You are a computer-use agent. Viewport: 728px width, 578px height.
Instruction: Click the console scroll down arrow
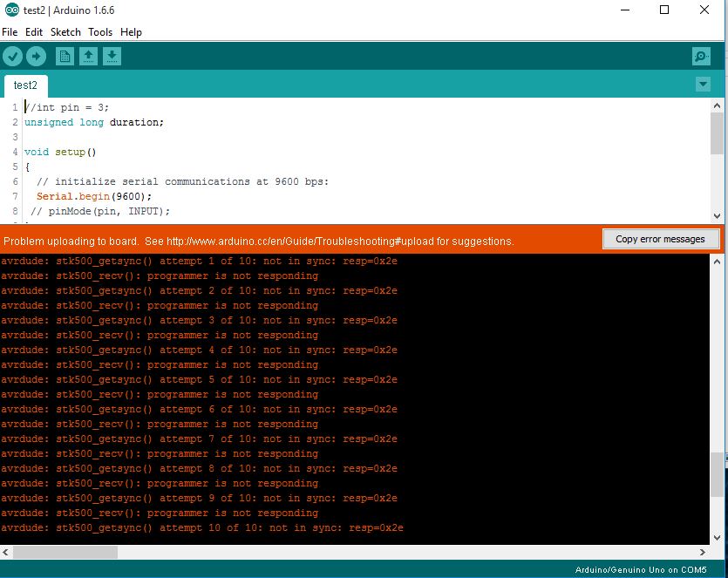(x=717, y=538)
